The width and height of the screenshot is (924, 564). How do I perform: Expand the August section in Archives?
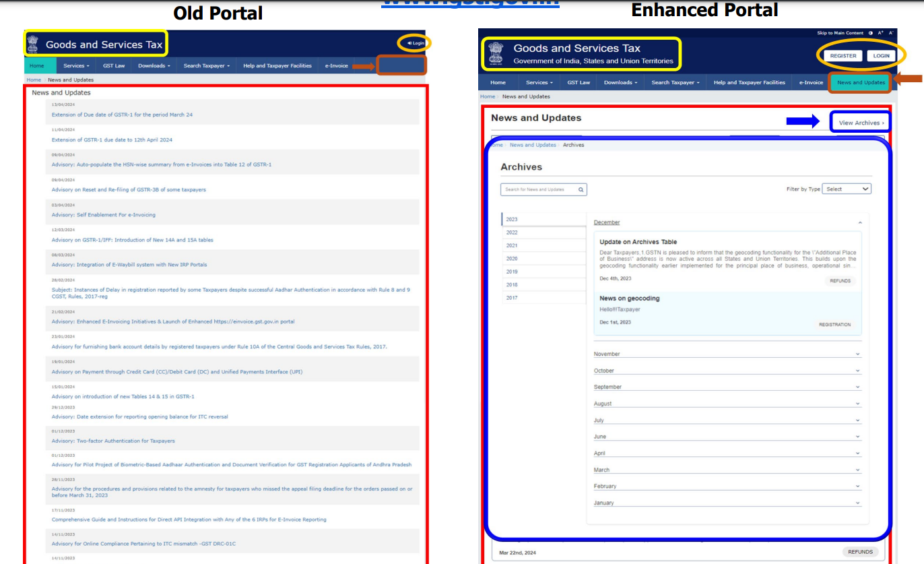point(727,404)
